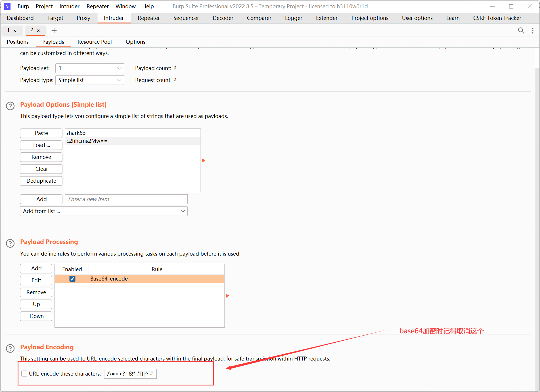Open the CSRF Token Tracker tab

pos(497,18)
